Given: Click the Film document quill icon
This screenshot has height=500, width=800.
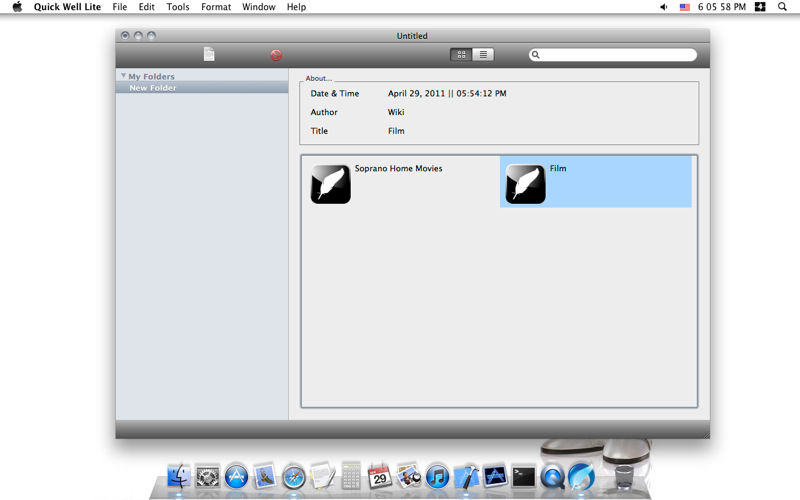Looking at the screenshot, I should 526,184.
